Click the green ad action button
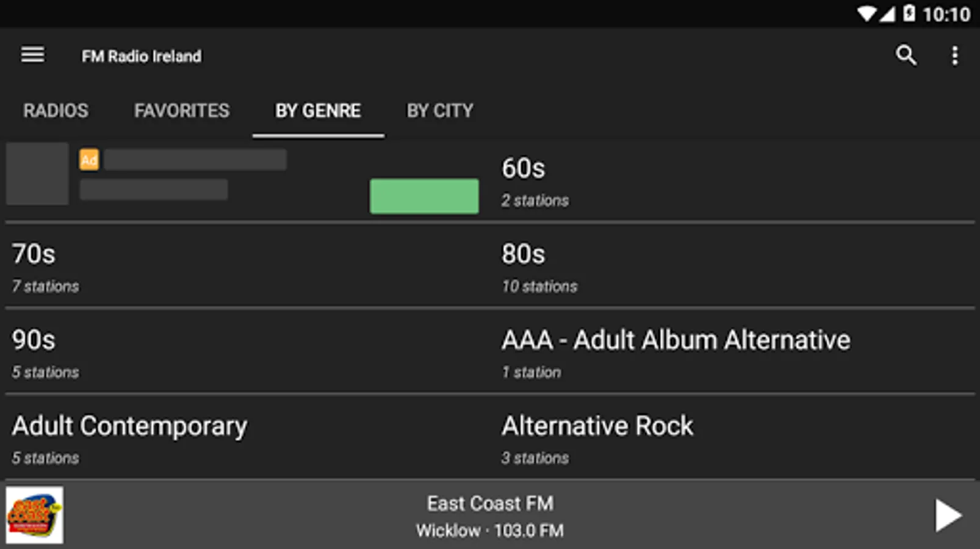 424,196
